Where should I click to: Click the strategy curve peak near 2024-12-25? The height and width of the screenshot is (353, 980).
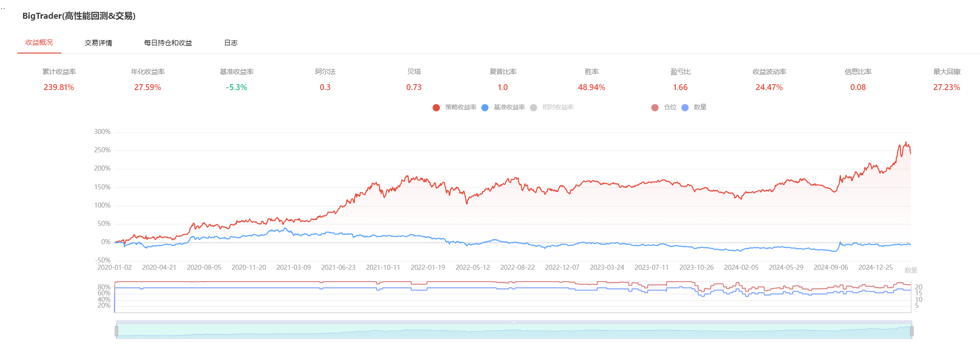tap(906, 143)
